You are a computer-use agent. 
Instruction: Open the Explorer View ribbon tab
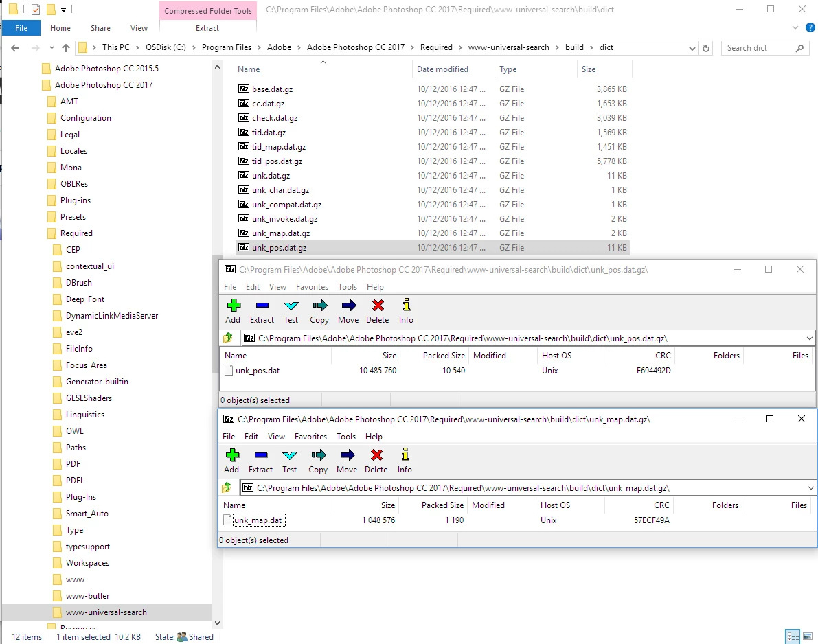click(x=139, y=28)
